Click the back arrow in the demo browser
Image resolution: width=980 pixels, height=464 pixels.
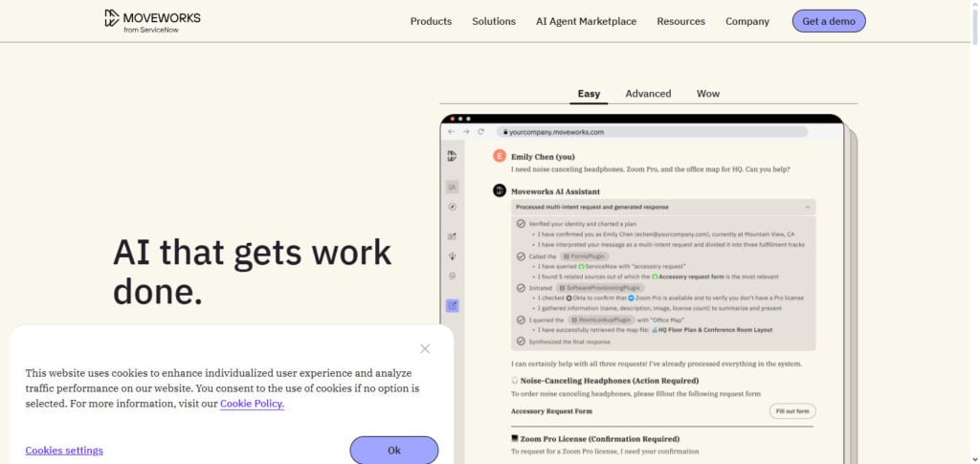(x=452, y=132)
